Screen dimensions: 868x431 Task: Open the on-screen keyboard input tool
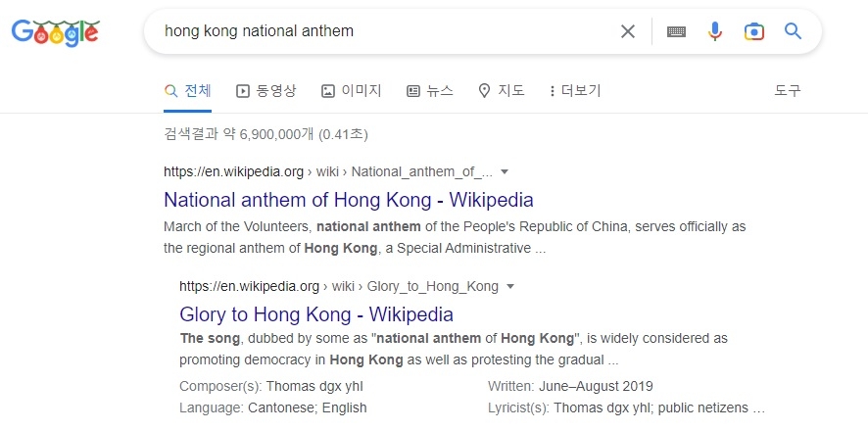click(676, 31)
